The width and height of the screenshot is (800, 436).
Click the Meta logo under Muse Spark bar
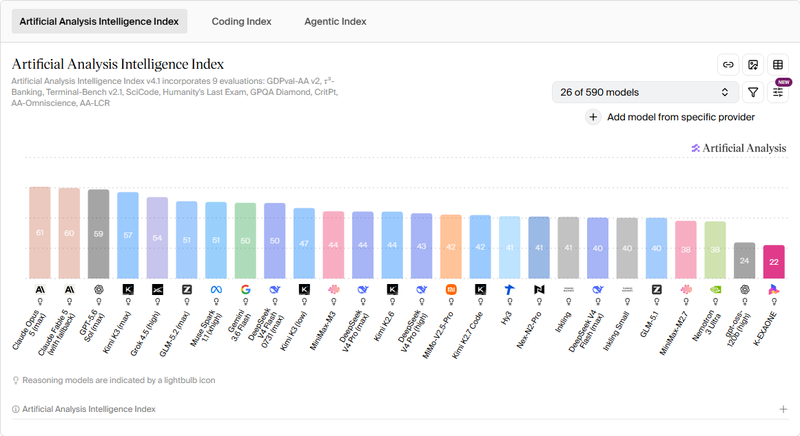point(216,290)
